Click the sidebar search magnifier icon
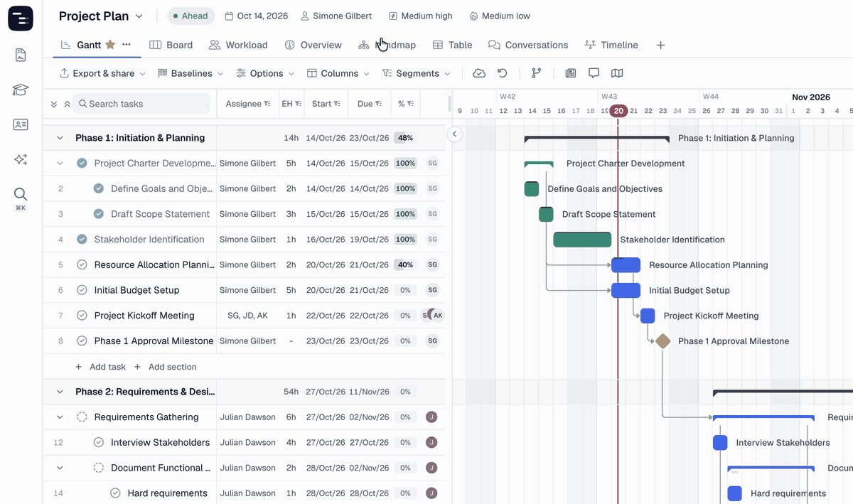Viewport: 853px width, 504px height. pos(21,194)
